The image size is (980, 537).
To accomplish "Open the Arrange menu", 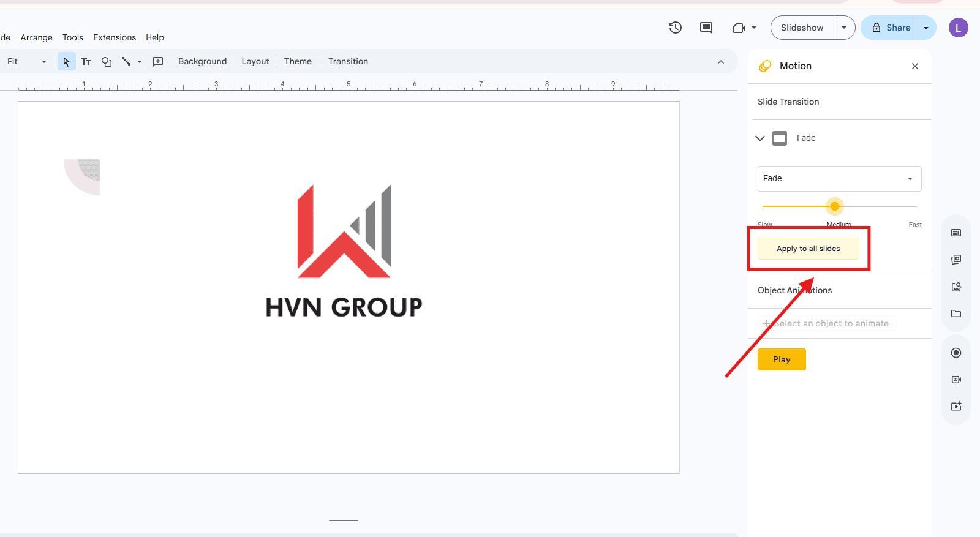I will click(37, 37).
